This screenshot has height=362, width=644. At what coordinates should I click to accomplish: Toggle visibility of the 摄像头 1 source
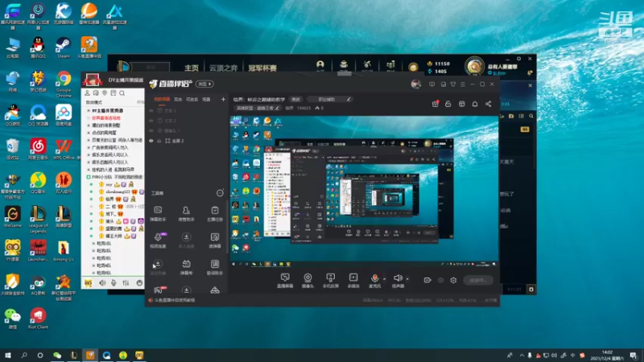151,130
